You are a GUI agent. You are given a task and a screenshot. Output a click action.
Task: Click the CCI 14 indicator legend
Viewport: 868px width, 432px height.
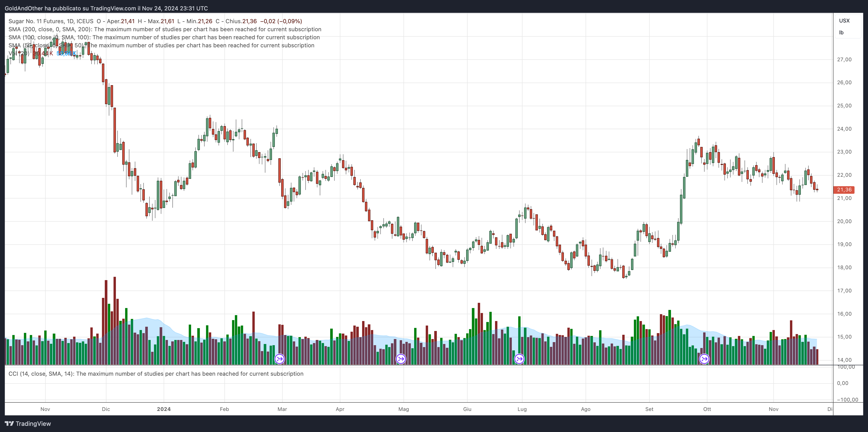[x=40, y=374]
